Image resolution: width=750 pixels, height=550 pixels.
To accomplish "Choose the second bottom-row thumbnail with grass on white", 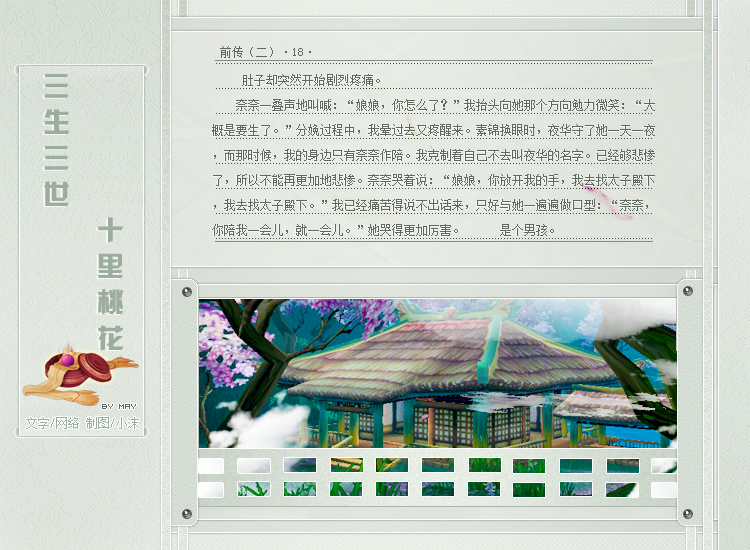I will click(x=254, y=489).
